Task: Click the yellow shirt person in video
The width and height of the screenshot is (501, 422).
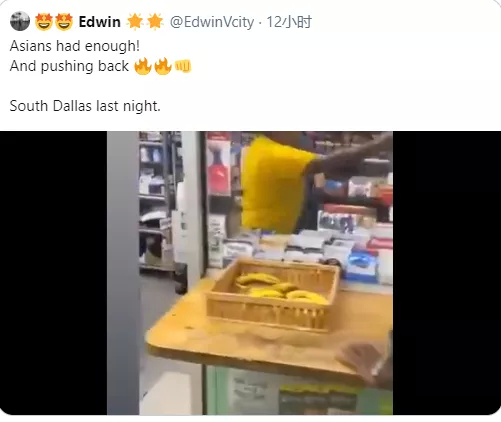Action: pos(277,183)
